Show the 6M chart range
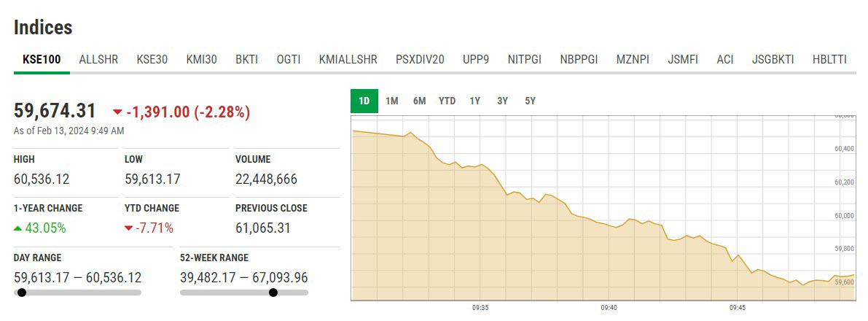The width and height of the screenshot is (868, 321). click(x=420, y=101)
